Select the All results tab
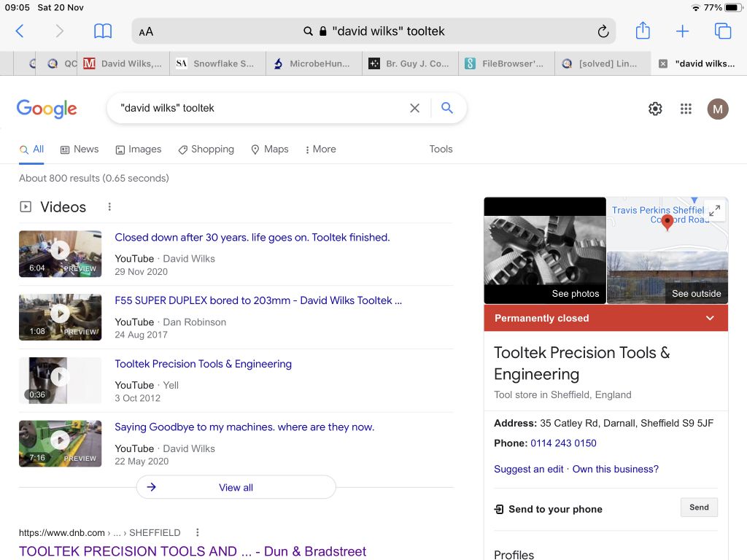The height and width of the screenshot is (560, 747). click(31, 149)
